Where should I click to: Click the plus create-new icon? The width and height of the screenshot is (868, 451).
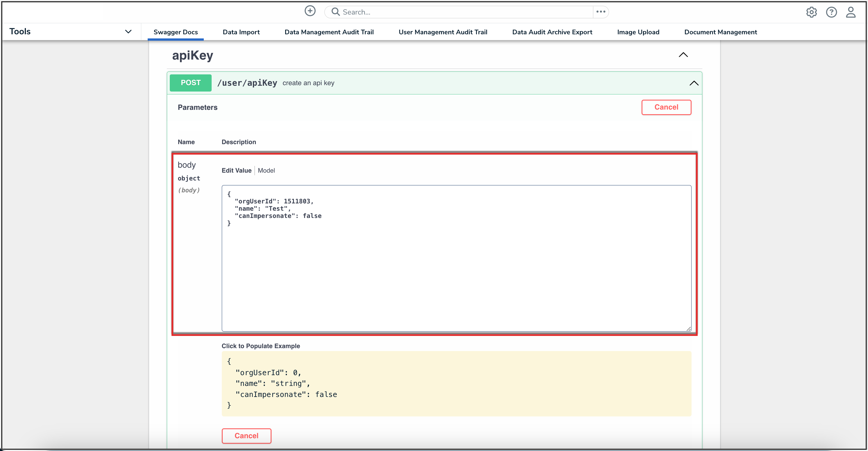(x=310, y=11)
